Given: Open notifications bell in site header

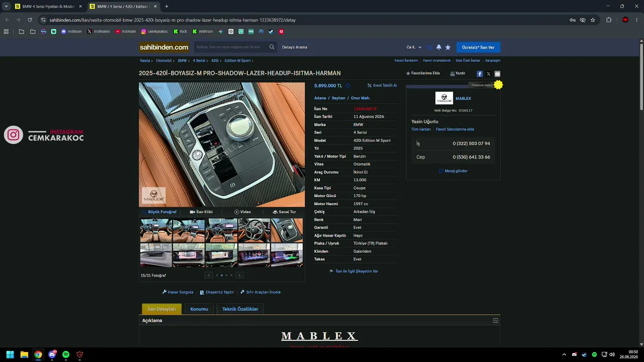Looking at the screenshot, I should click(439, 47).
